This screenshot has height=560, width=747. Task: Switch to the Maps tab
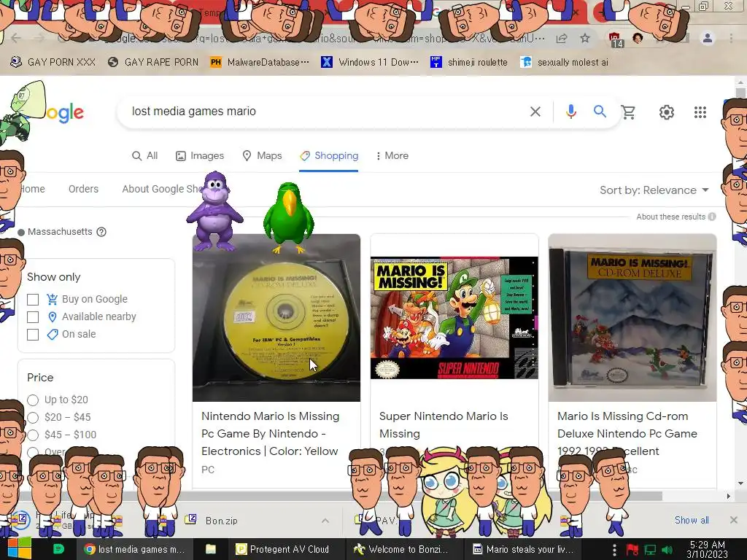262,156
